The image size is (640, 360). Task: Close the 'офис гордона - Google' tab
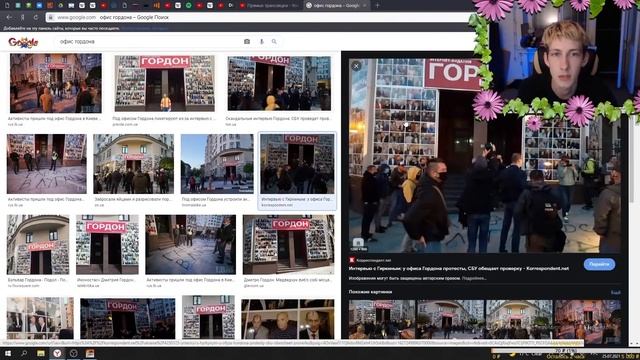point(365,5)
